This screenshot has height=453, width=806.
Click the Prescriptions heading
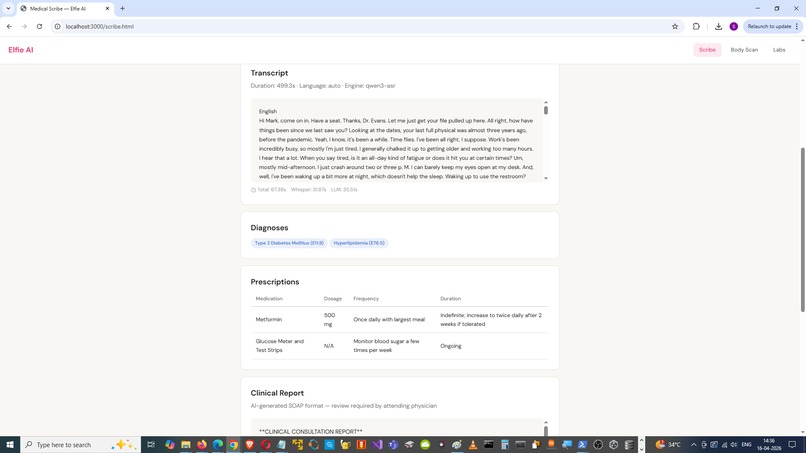275,282
